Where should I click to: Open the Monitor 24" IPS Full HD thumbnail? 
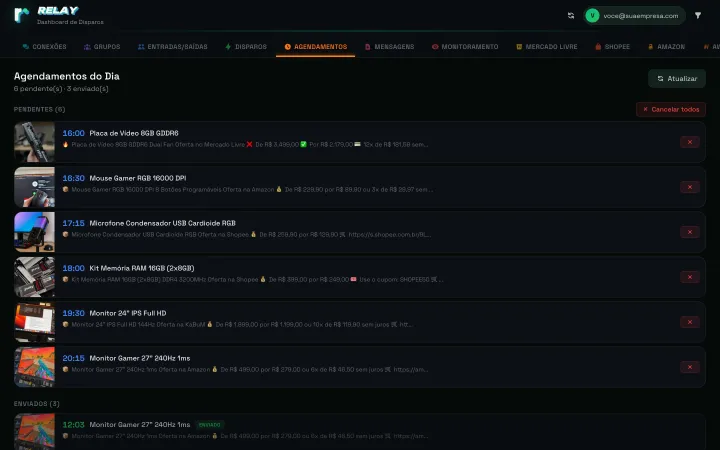34,322
